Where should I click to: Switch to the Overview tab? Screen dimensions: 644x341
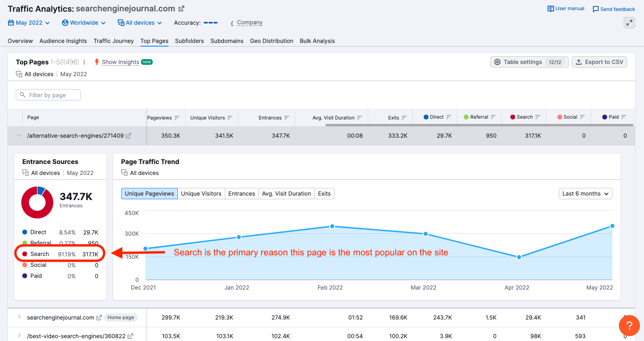20,41
